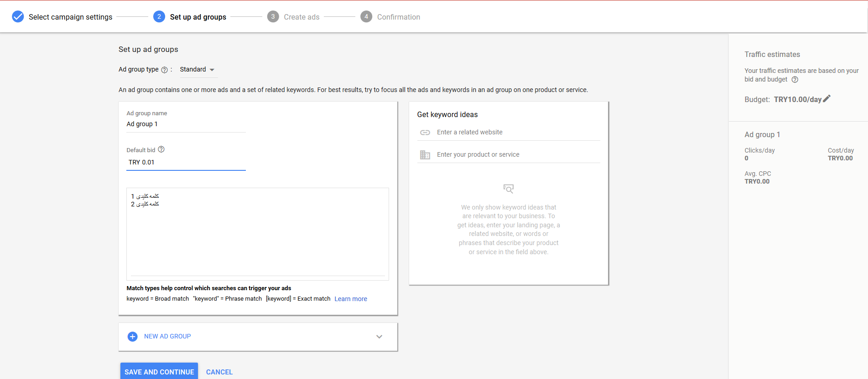The height and width of the screenshot is (379, 868).
Task: Click the Default bid TRY 0.01 field
Action: 186,162
